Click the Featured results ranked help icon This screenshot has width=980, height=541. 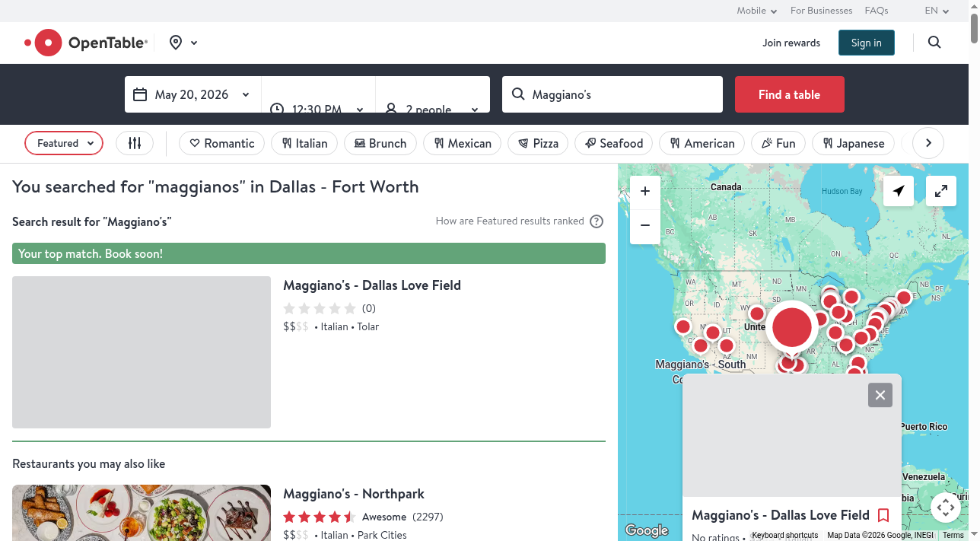pyautogui.click(x=597, y=221)
